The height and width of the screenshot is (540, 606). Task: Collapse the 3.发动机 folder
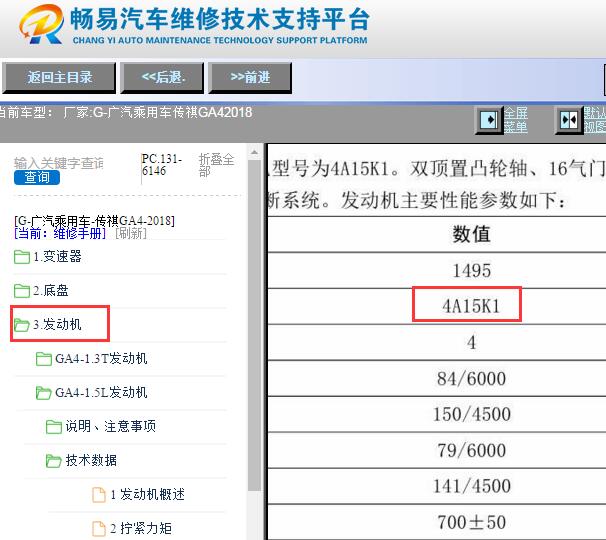click(57, 324)
